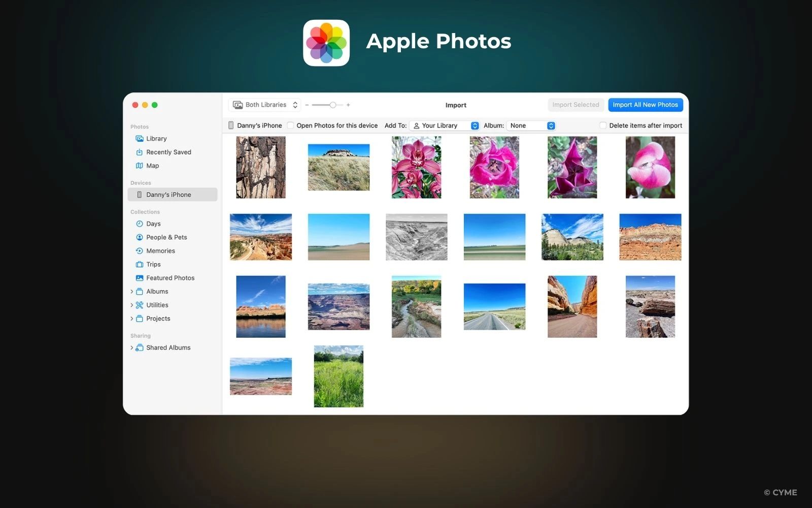Check Delete items after import

point(602,125)
